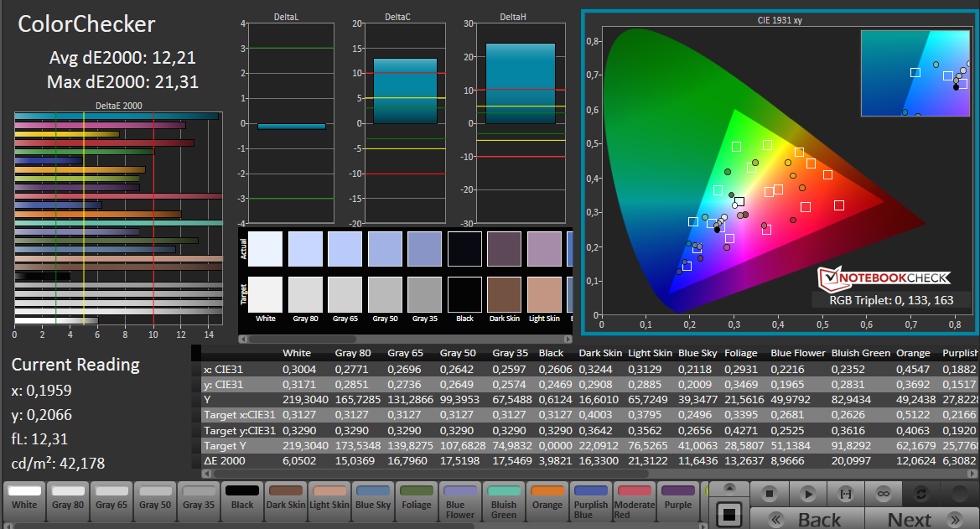Expand the small up arrow above the square button

point(729,489)
